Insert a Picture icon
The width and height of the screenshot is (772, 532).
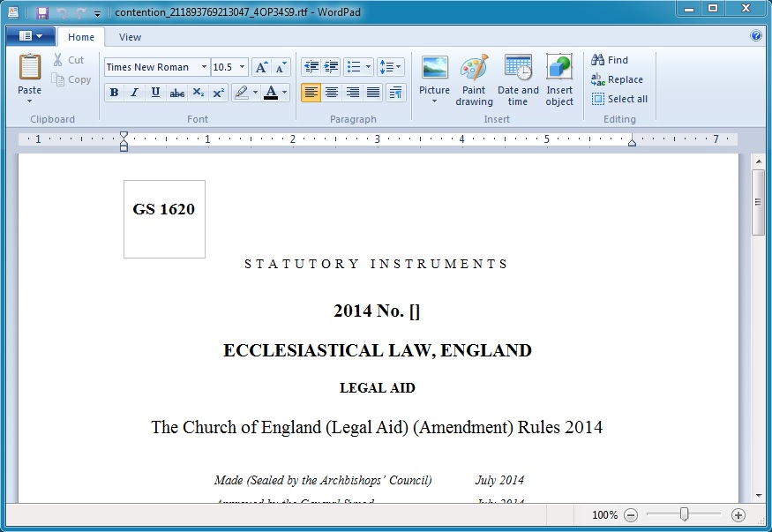coord(434,68)
